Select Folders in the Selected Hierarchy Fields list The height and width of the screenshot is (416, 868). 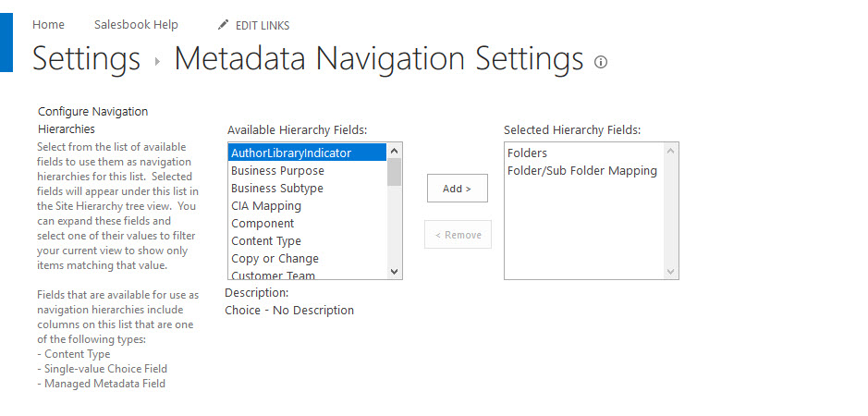(583, 153)
